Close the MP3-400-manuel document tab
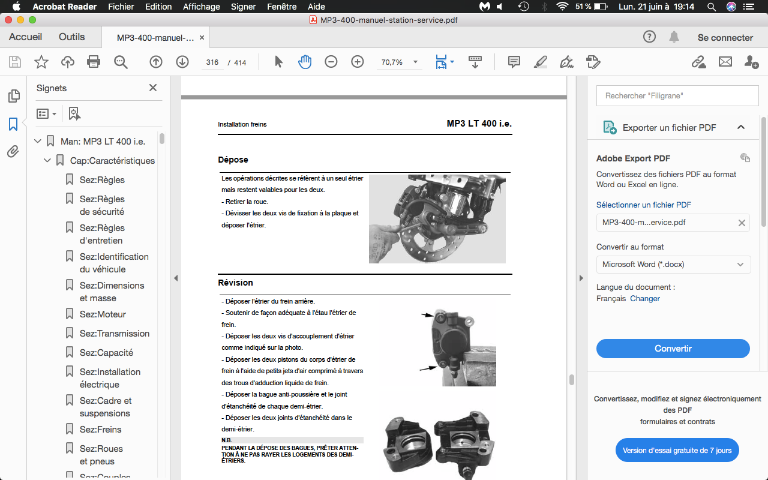The width and height of the screenshot is (768, 480). tap(202, 38)
